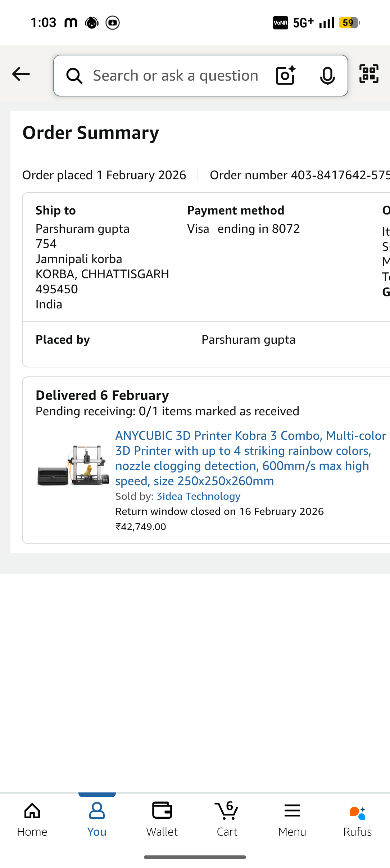
Task: Tap the back arrow icon
Action: (x=21, y=74)
